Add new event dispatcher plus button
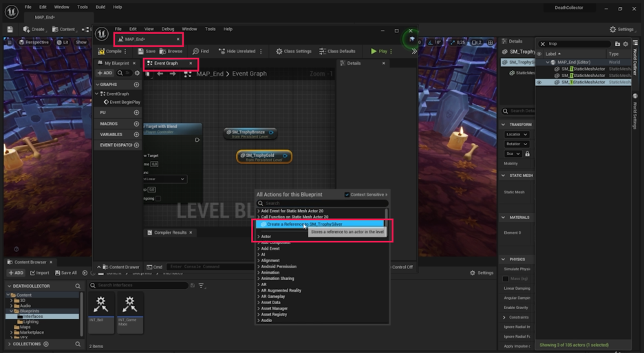Viewport: 644px width, 353px height. click(x=136, y=145)
